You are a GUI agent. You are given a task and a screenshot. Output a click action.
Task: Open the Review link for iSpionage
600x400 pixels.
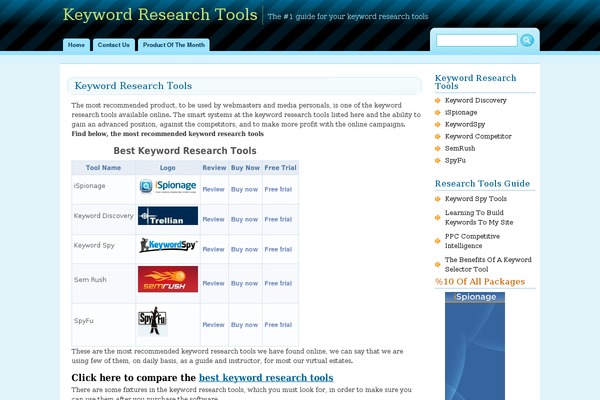coord(213,189)
